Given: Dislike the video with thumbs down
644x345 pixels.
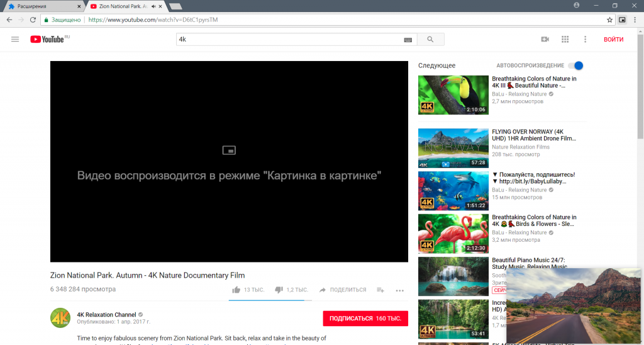Looking at the screenshot, I should [x=279, y=290].
